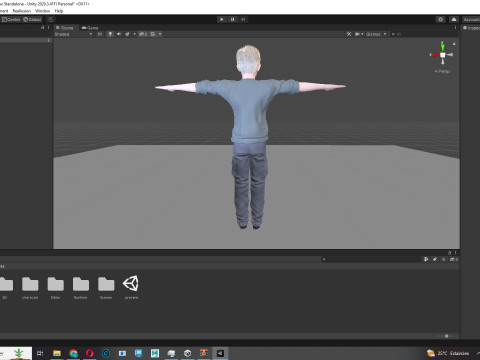Toggle the Gizmos button
The height and width of the screenshot is (360, 480).
coord(373,34)
